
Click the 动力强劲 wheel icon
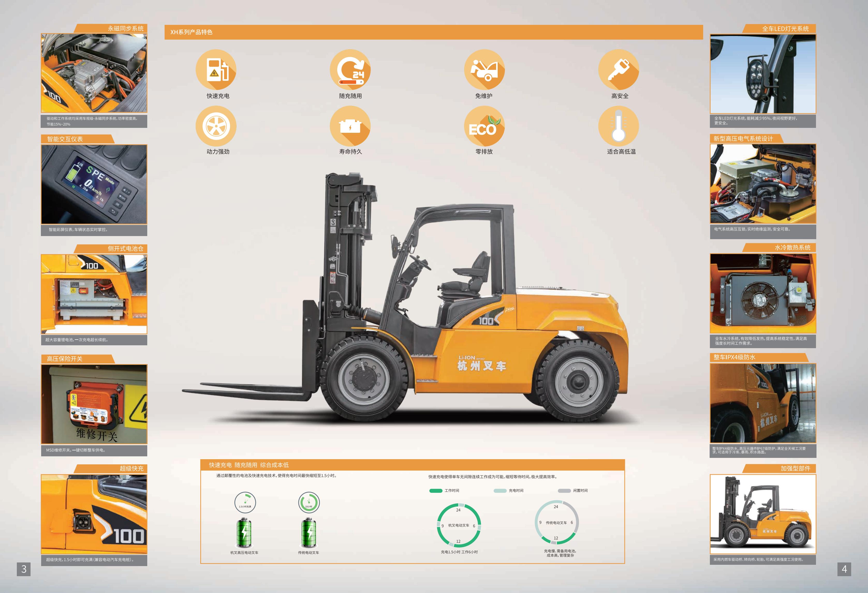pos(216,126)
